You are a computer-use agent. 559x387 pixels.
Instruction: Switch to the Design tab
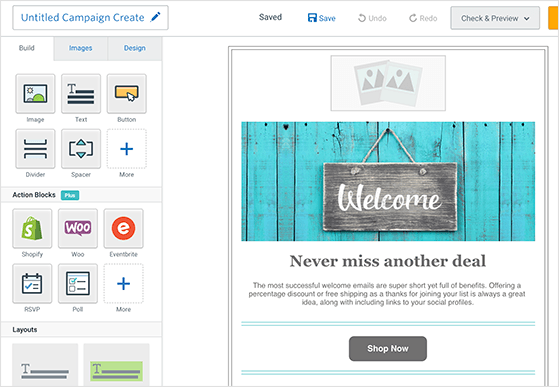[x=134, y=48]
